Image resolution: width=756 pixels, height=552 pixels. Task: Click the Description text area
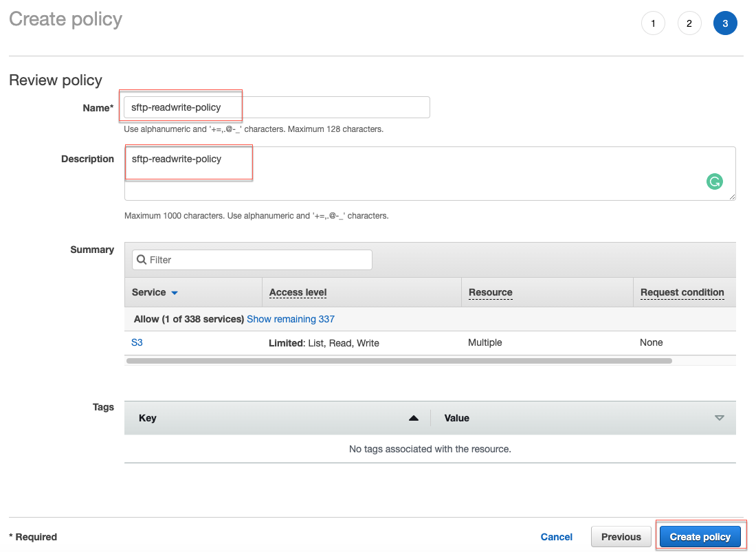(430, 173)
